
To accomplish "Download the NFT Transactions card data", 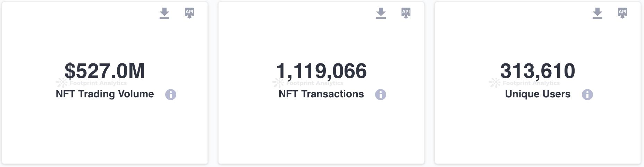I will [381, 13].
